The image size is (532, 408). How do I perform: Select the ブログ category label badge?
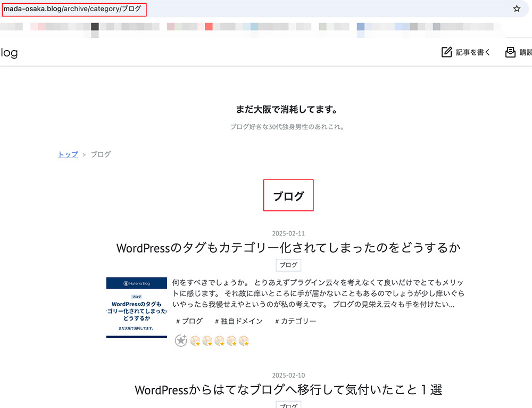coord(289,265)
